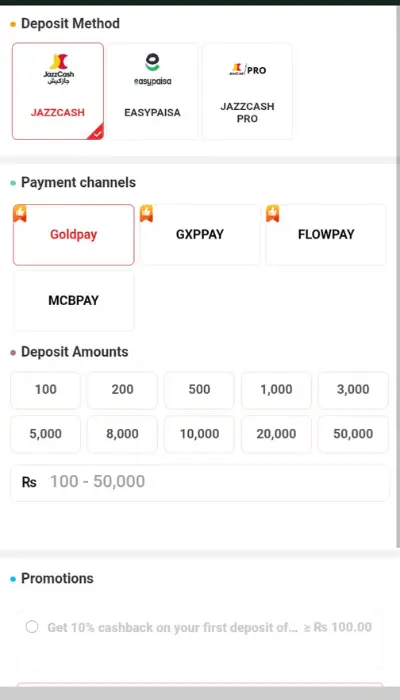Click the thumbs-up badge on FLOWPAY
The height and width of the screenshot is (700, 400).
click(x=273, y=213)
